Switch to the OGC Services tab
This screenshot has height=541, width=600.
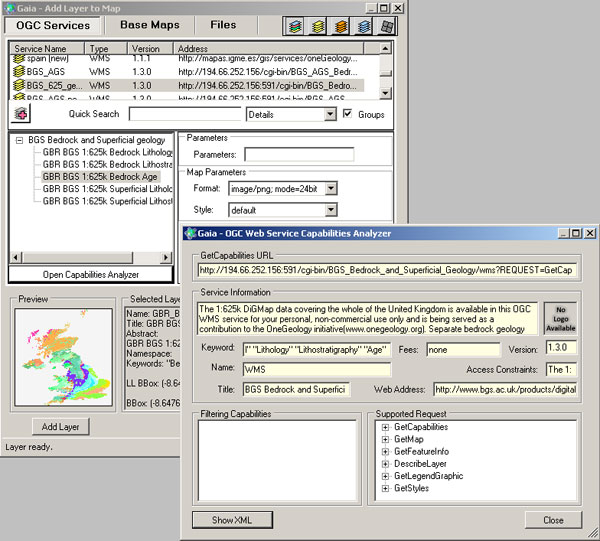(53, 25)
